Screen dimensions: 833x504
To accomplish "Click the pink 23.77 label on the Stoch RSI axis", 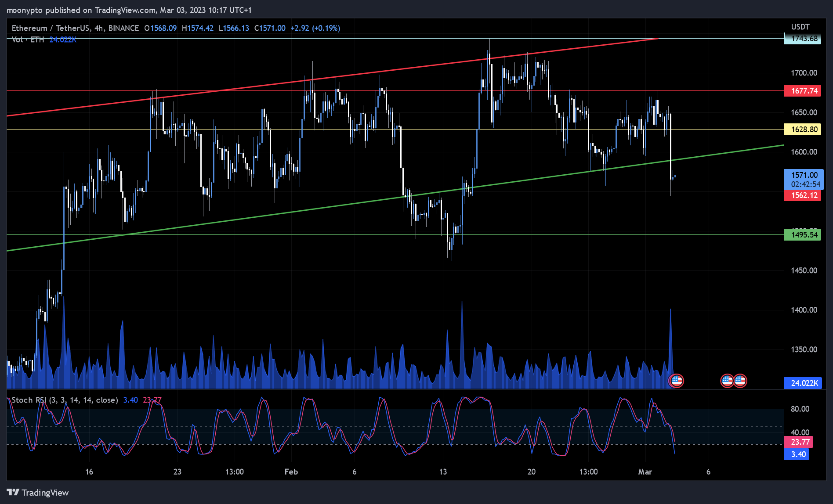I will (799, 442).
